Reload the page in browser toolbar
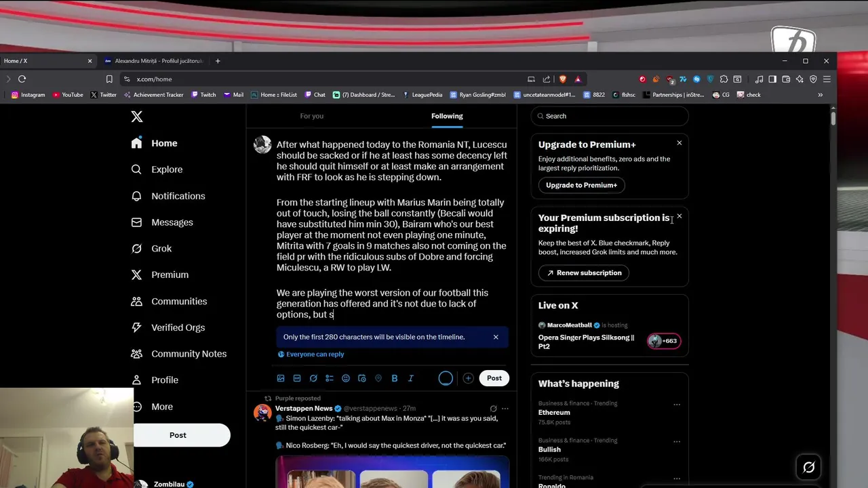Viewport: 868px width, 488px height. tap(22, 79)
